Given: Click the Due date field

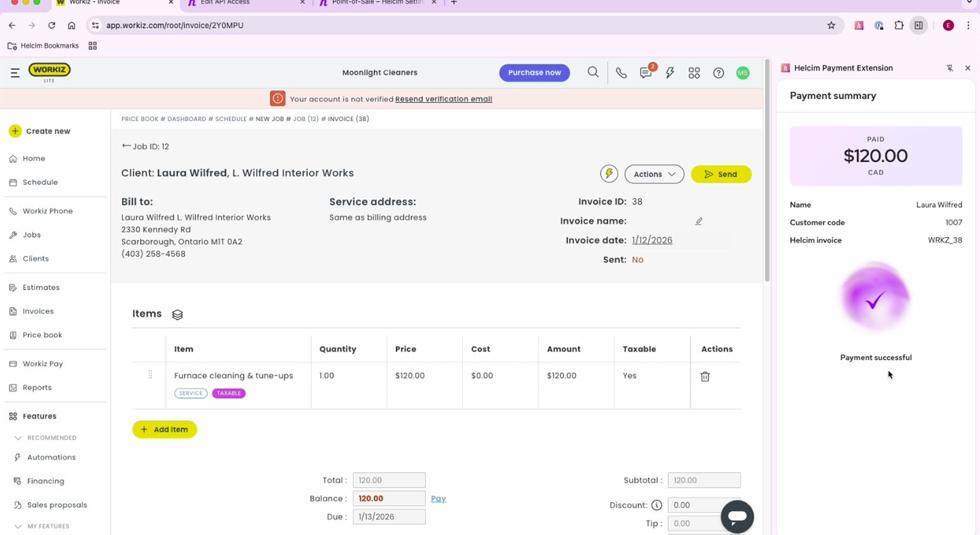Looking at the screenshot, I should pyautogui.click(x=389, y=517).
